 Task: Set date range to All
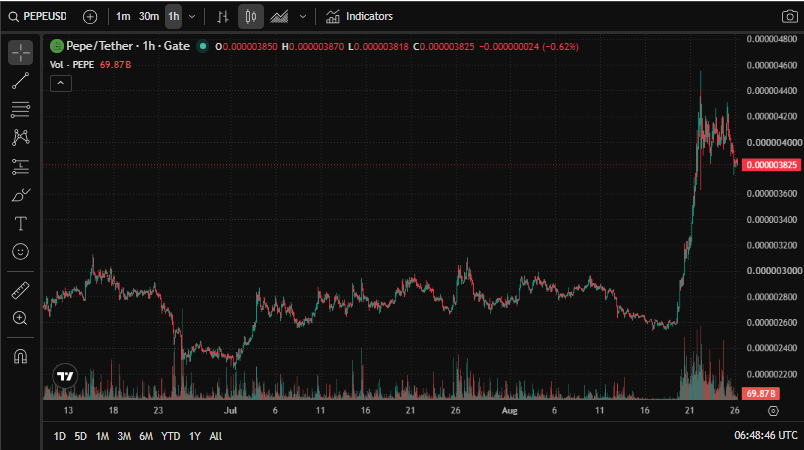tap(216, 436)
